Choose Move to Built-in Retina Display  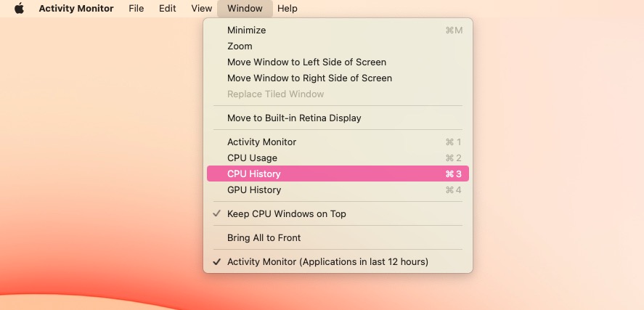(x=294, y=118)
